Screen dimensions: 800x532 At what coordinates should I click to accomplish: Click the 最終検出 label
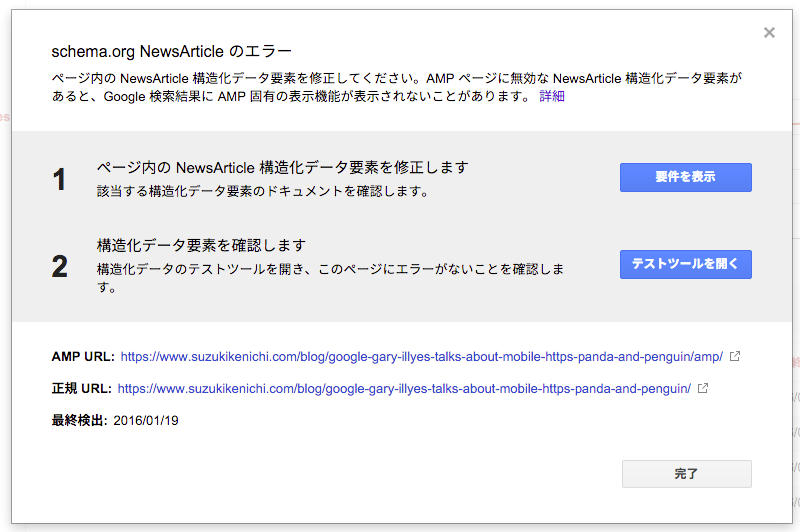point(79,420)
